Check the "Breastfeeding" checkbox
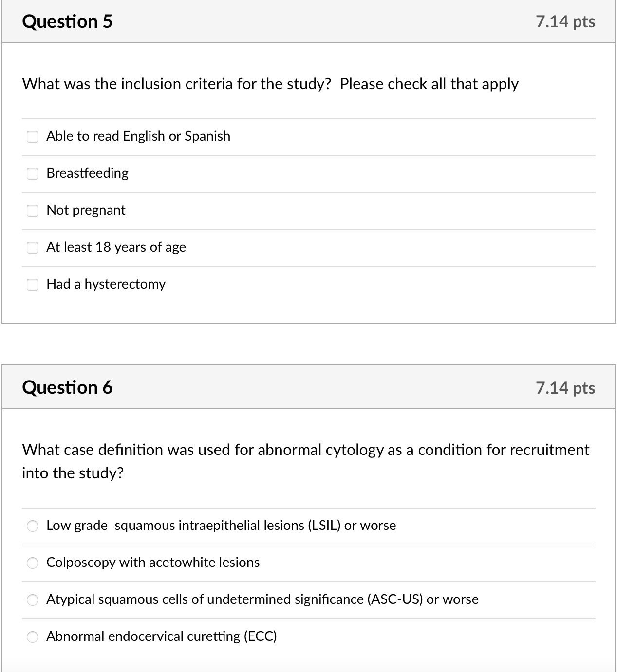The image size is (617, 672). tap(33, 174)
